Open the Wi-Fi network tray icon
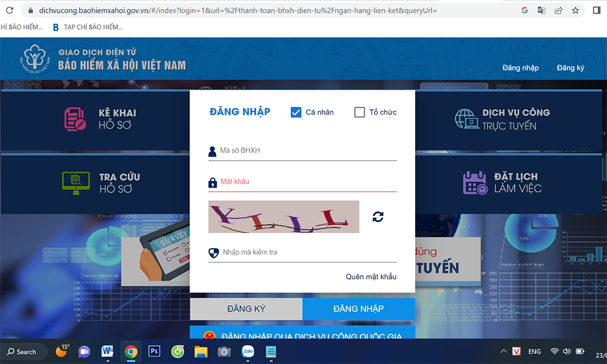The image size is (607, 364). (x=554, y=351)
